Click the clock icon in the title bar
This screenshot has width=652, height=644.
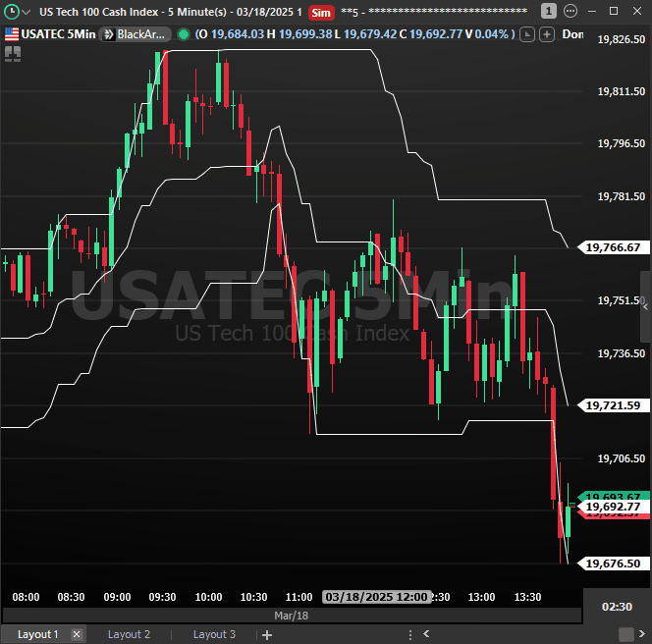pos(12,12)
